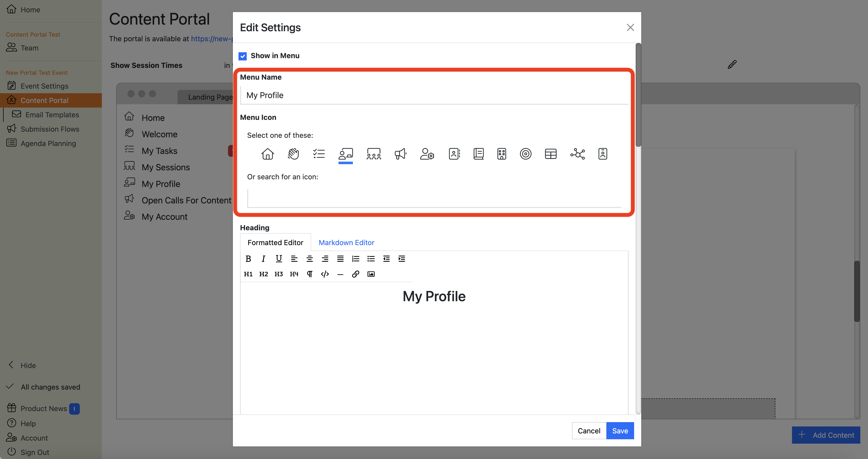
Task: Select the building menu icon
Action: click(x=502, y=154)
